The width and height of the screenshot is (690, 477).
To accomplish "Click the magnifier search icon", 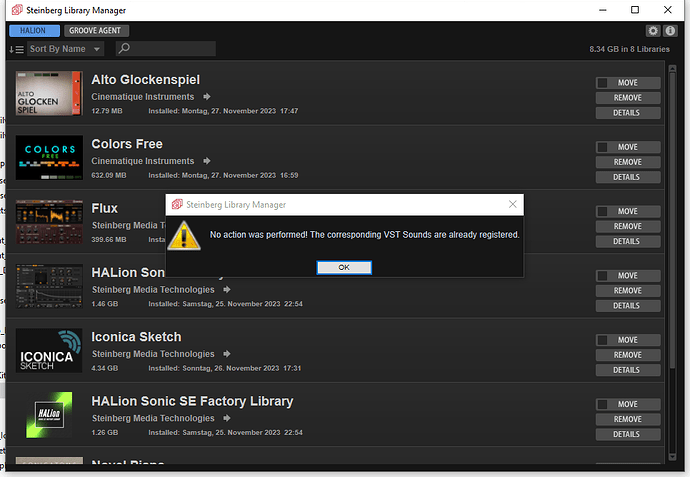I will [x=125, y=48].
